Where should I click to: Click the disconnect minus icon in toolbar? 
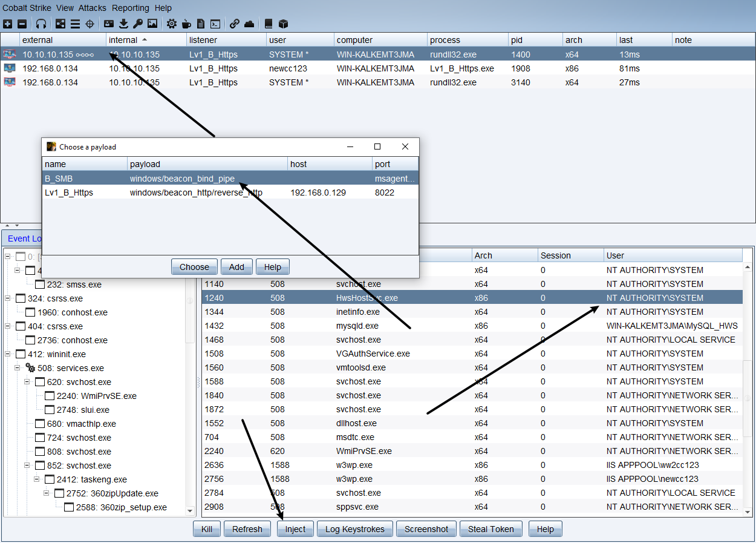[22, 24]
